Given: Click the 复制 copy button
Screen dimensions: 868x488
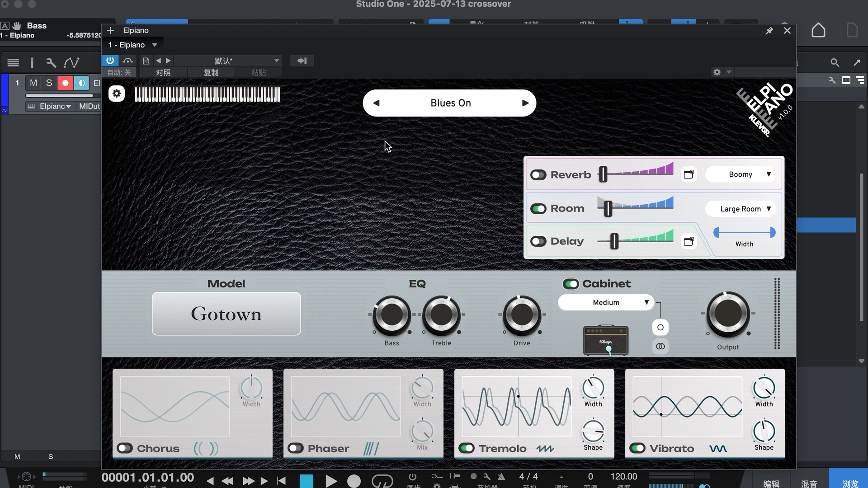Looking at the screenshot, I should point(211,72).
